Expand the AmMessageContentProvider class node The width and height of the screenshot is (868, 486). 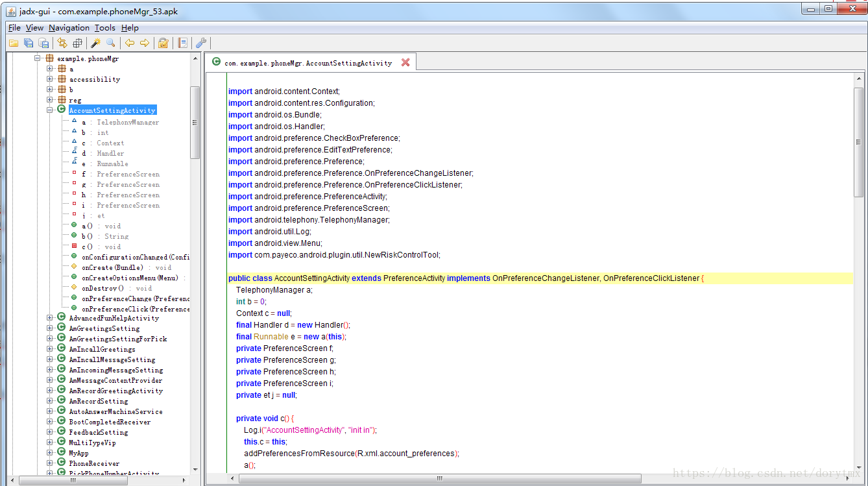pyautogui.click(x=50, y=380)
